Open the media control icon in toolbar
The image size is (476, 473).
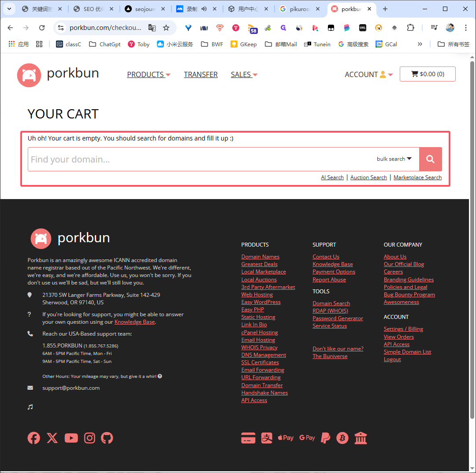coord(434,28)
